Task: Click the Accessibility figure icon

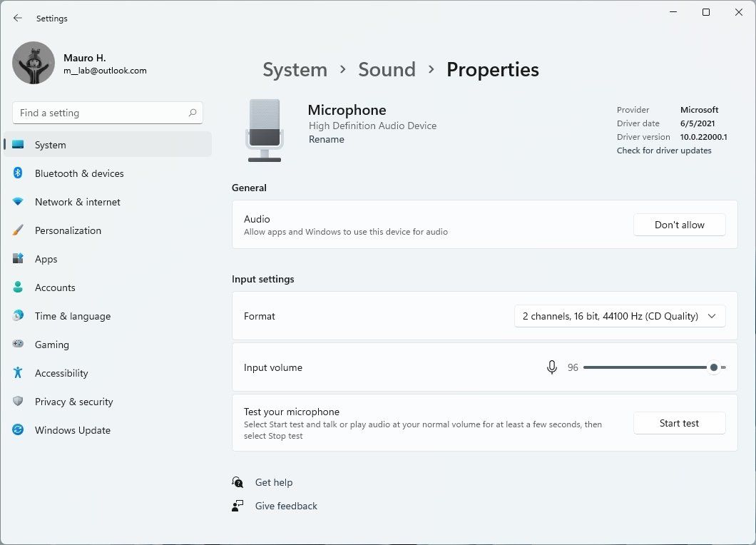Action: [x=18, y=373]
